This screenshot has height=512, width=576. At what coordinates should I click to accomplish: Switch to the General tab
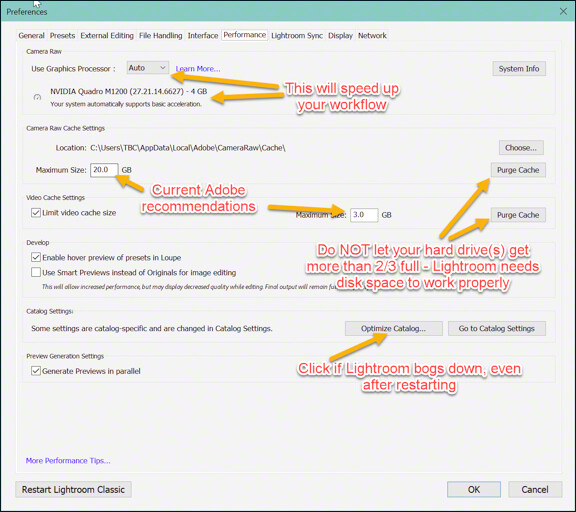pyautogui.click(x=31, y=36)
